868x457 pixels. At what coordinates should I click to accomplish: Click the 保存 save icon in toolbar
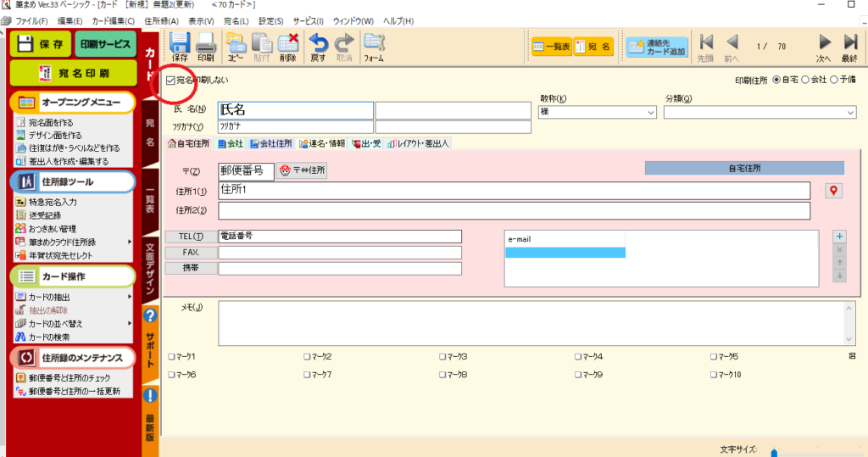pyautogui.click(x=180, y=44)
